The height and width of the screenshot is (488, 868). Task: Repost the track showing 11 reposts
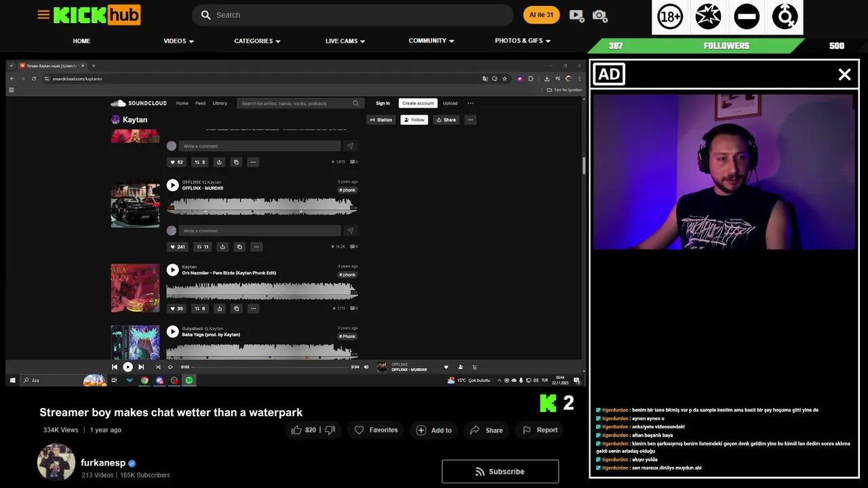(x=202, y=247)
